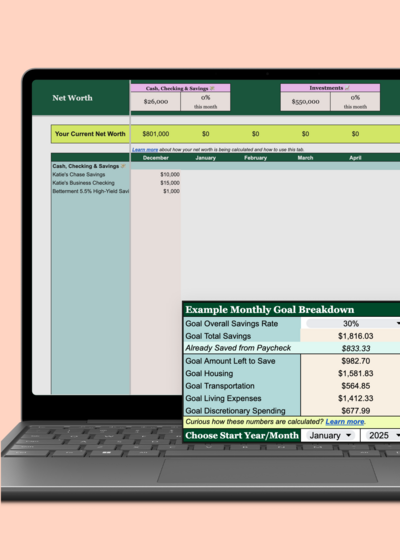Click the emoji in the teal Cash, Checking & Savings row
The height and width of the screenshot is (560, 400).
pos(123,166)
